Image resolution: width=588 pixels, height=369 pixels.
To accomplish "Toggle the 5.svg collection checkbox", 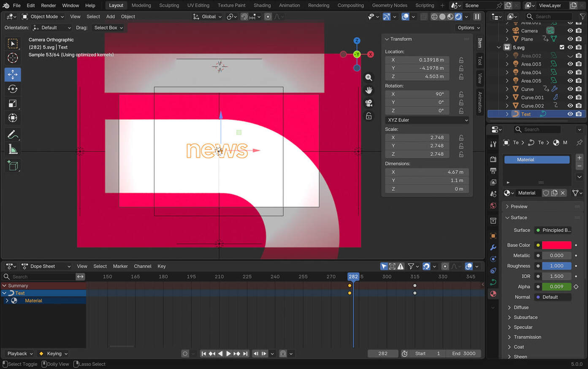I will pyautogui.click(x=561, y=47).
